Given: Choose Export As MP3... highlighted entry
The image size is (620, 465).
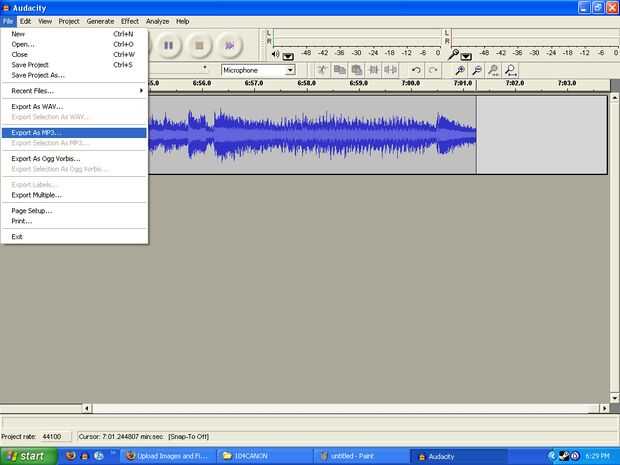Looking at the screenshot, I should 74,133.
